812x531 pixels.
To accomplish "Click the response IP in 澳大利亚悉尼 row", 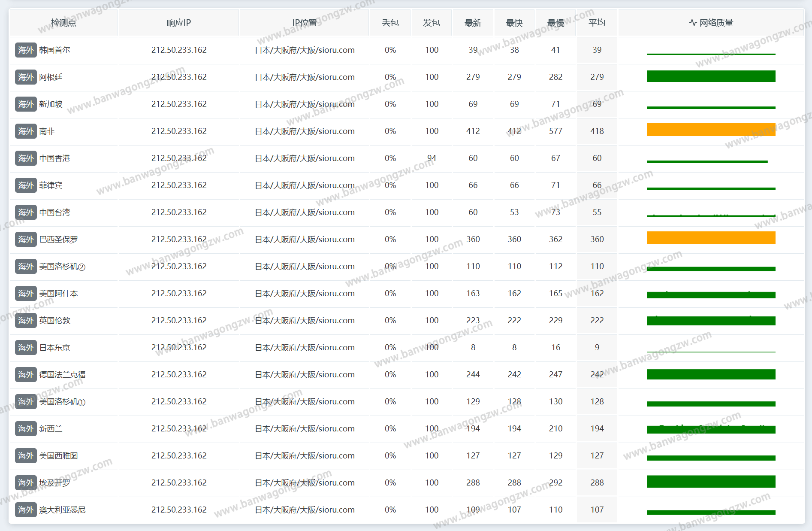I will [179, 510].
